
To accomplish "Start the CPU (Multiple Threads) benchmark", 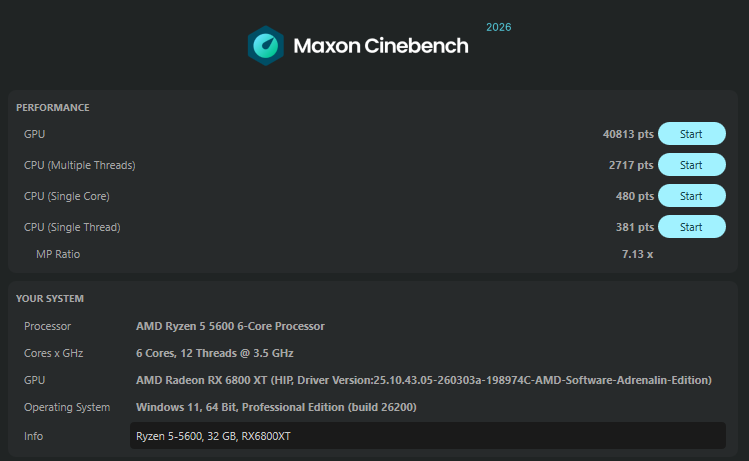I will pyautogui.click(x=692, y=165).
